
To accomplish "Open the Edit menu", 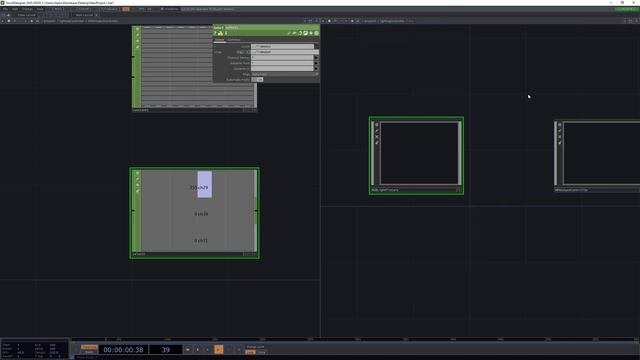I will (15, 9).
